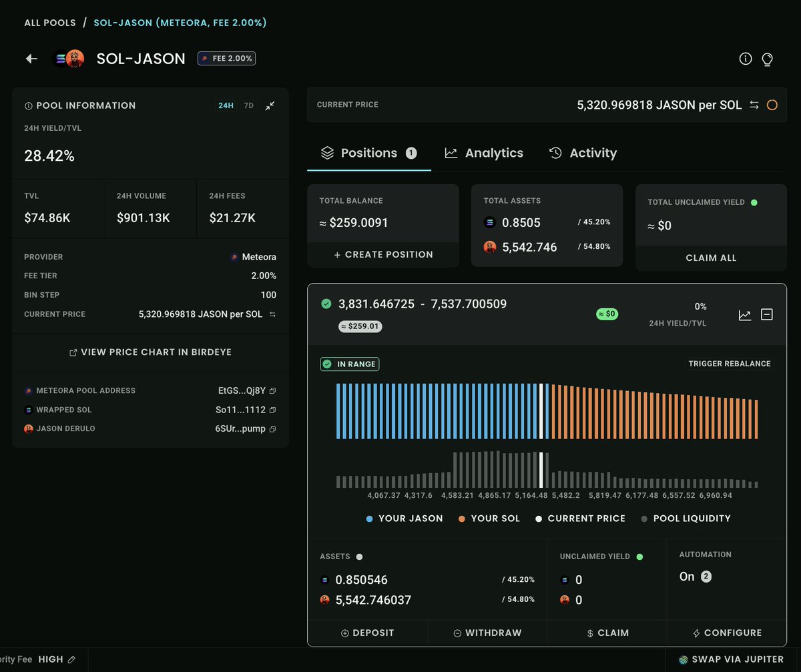801x672 pixels.
Task: Click Create Position button
Action: 383,254
